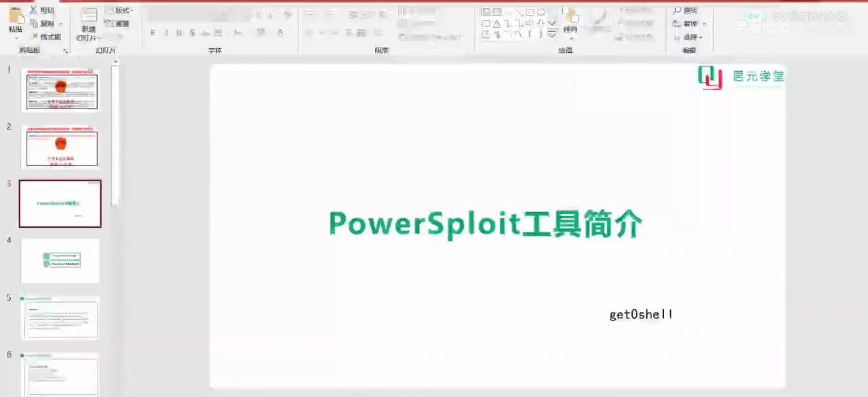This screenshot has width=868, height=397.
Task: Cut selection with the scissors icon
Action: tap(33, 10)
